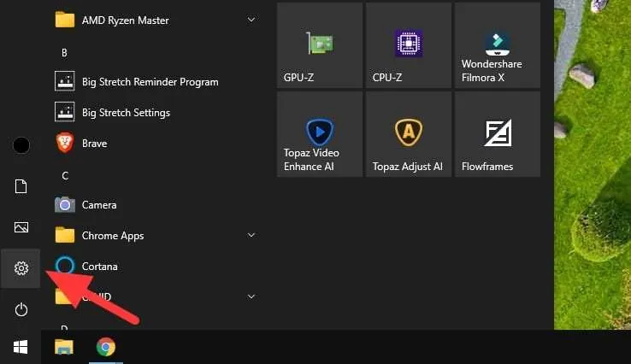Image resolution: width=631 pixels, height=364 pixels.
Task: Click the user account avatar circle
Action: 21,145
